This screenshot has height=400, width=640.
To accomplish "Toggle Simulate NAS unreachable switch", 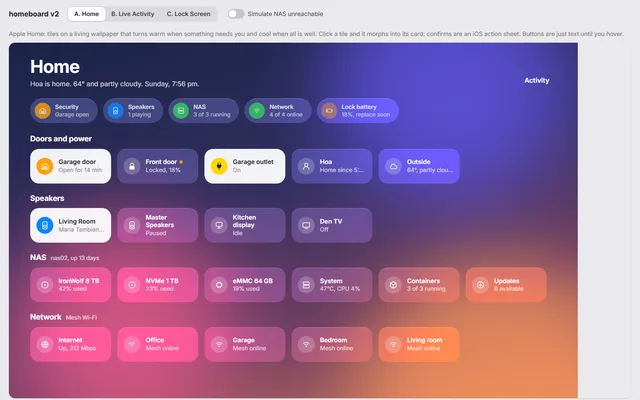I will click(236, 14).
